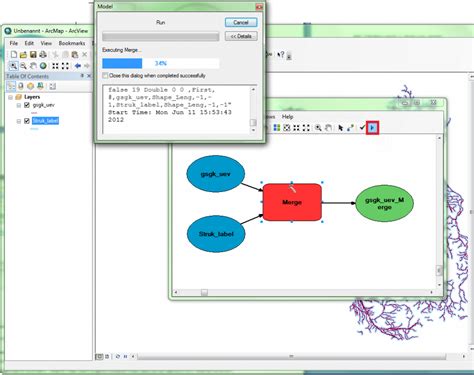Click the 34% progress bar
474x375 pixels.
pos(161,63)
